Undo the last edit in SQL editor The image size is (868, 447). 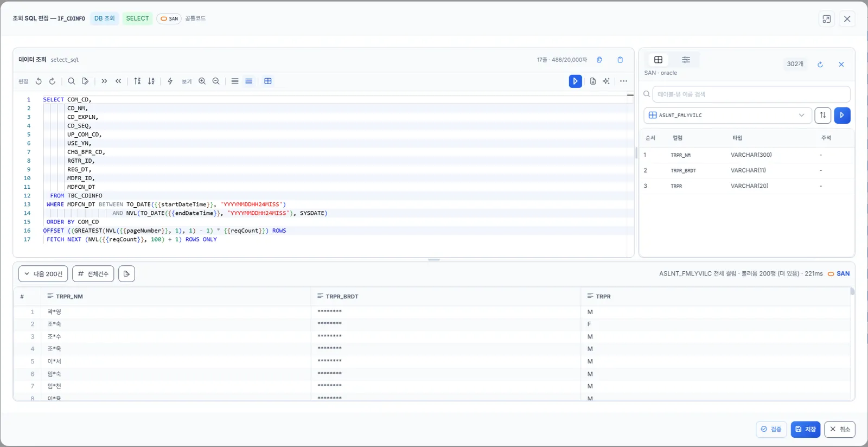pos(39,81)
